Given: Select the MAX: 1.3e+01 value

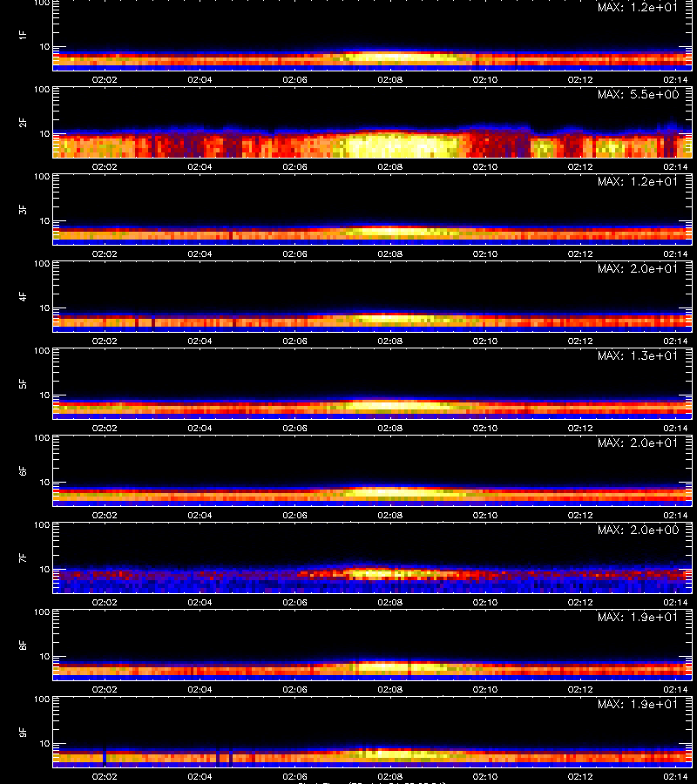Looking at the screenshot, I should (638, 356).
